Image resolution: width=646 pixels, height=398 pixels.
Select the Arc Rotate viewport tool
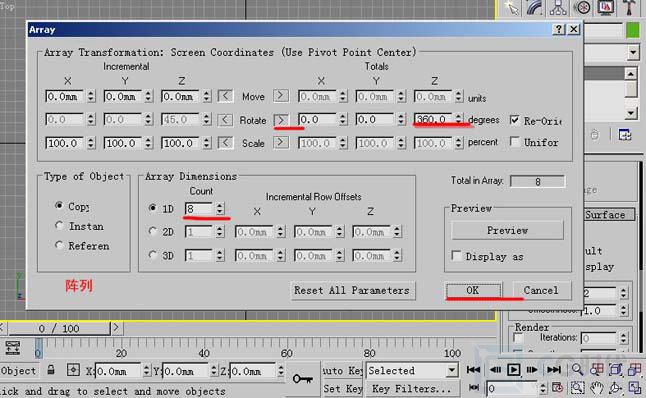(616, 388)
